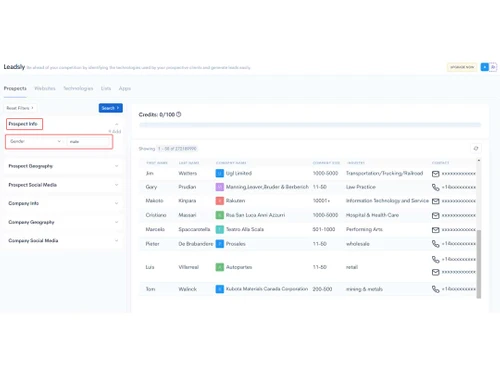This screenshot has width=500, height=375.
Task: Click the blue square icon beside Upgrade Now
Action: tap(484, 67)
